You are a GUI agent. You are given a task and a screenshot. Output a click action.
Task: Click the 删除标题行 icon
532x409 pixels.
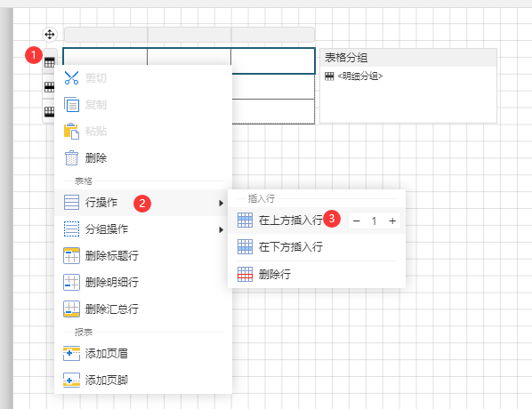tap(71, 255)
